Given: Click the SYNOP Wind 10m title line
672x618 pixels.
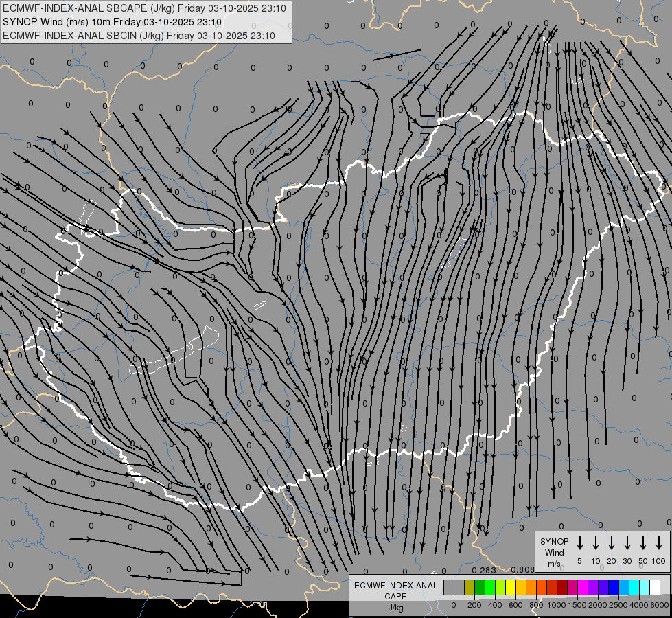Looking at the screenshot, I should pos(113,22).
